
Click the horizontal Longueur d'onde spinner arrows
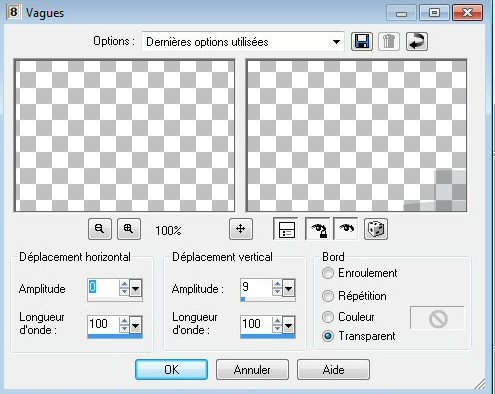(124, 324)
